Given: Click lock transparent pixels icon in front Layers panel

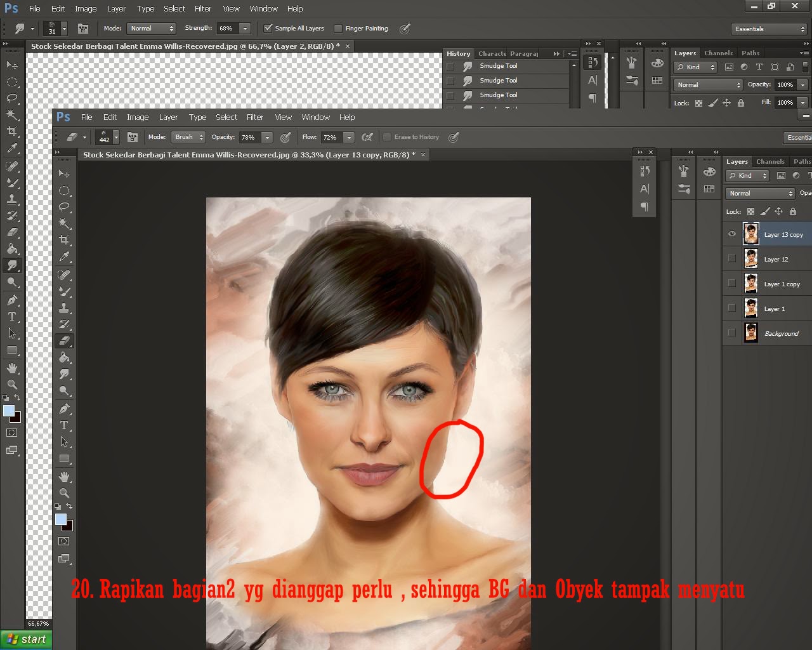Looking at the screenshot, I should 750,212.
